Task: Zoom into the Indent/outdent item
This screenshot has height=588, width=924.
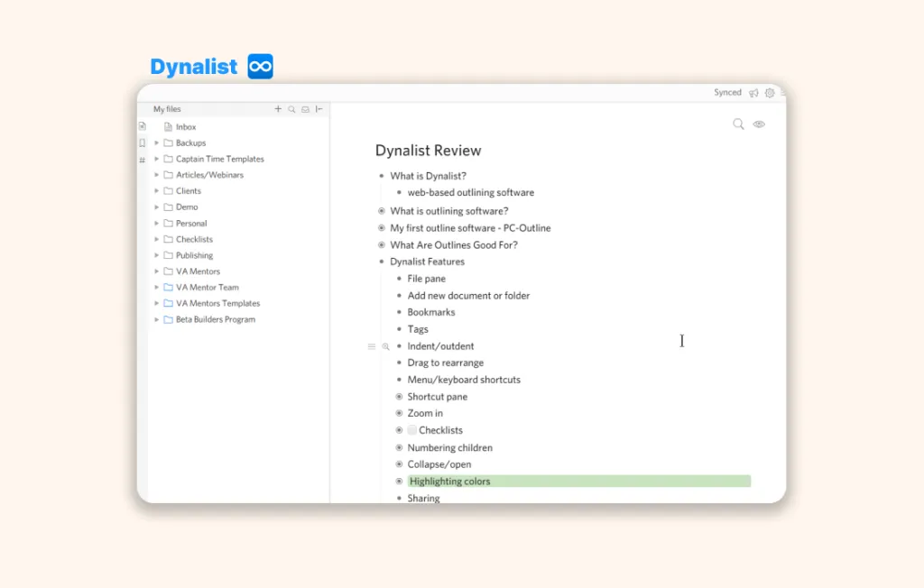Action: click(x=385, y=346)
